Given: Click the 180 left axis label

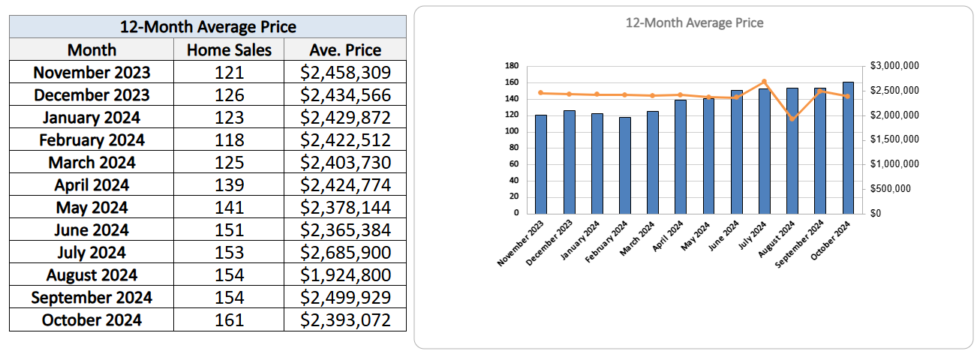Looking at the screenshot, I should tap(512, 67).
